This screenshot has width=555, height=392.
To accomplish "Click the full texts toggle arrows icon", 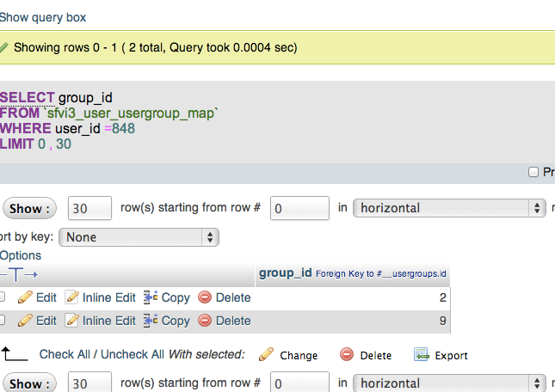I will coord(19,274).
